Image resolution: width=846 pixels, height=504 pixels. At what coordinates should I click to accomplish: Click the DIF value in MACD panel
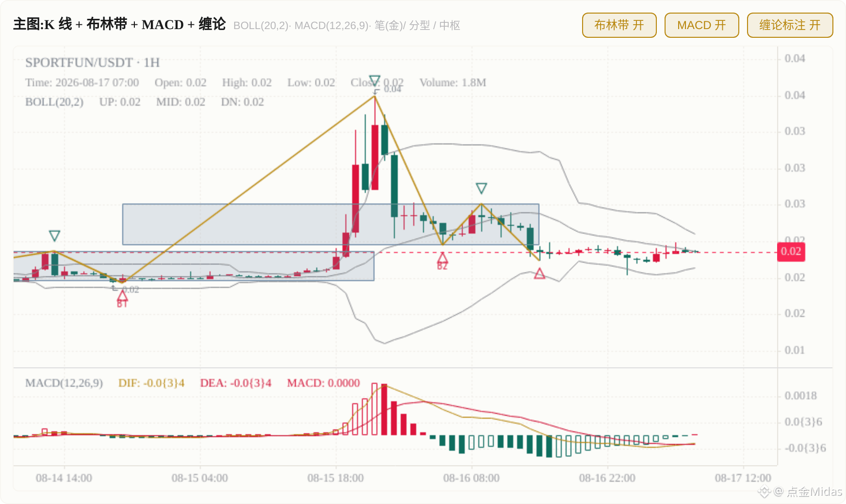pyautogui.click(x=151, y=383)
